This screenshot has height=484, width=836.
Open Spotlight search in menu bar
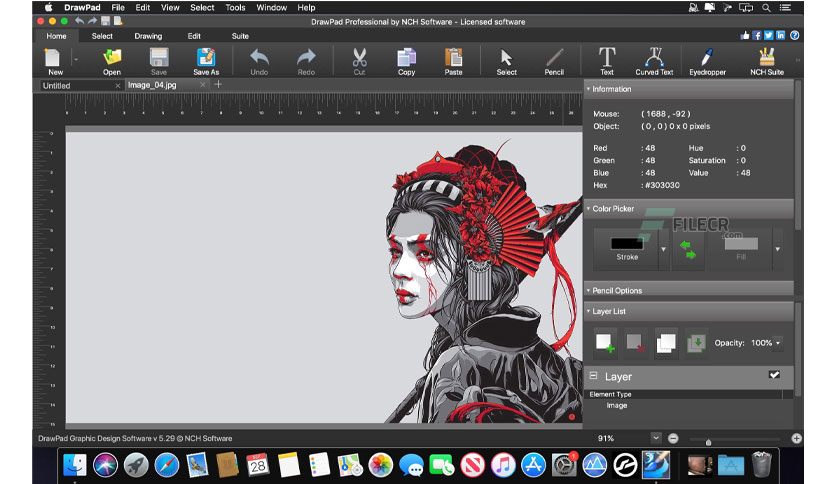point(766,7)
